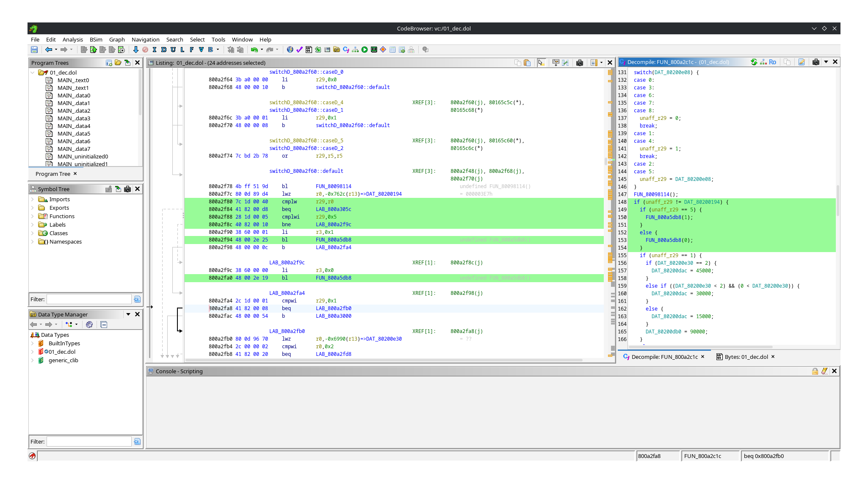Image resolution: width=868 pixels, height=494 pixels.
Task: Switch to the Bytes: 01_dec.dol tab
Action: click(746, 357)
